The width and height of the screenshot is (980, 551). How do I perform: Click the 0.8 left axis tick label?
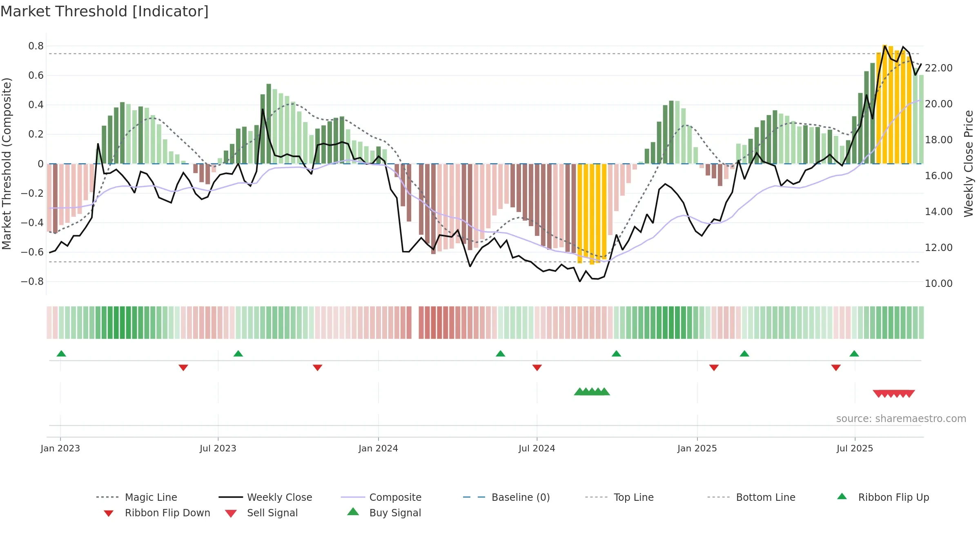[x=36, y=46]
